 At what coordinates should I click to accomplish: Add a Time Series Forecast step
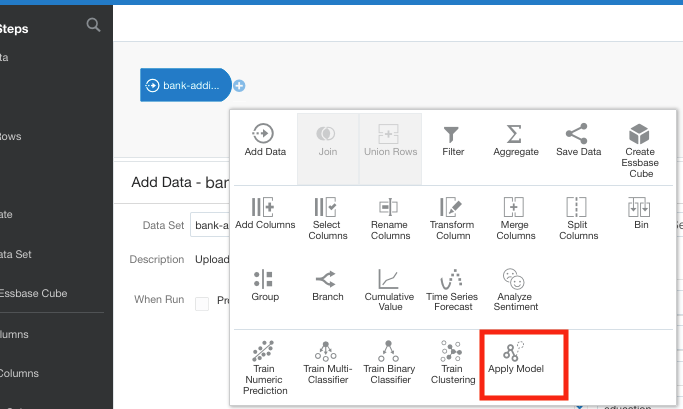[x=452, y=286]
